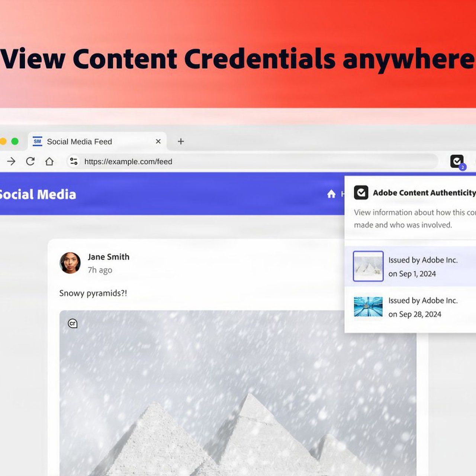
Task: Open Jane Smith's profile picture
Action: pos(70,263)
